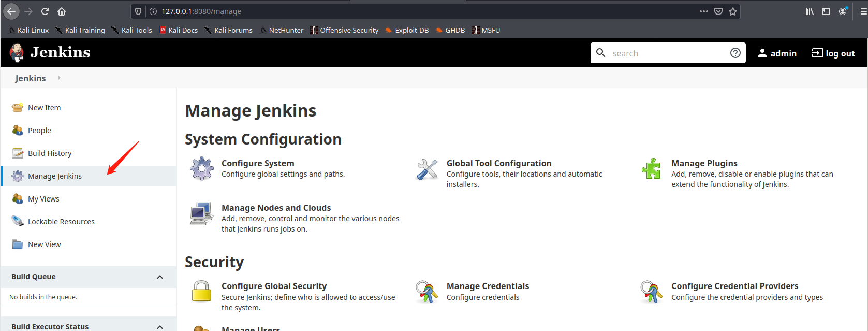Image resolution: width=868 pixels, height=331 pixels.
Task: Click the My Views icon in sidebar
Action: tap(18, 199)
